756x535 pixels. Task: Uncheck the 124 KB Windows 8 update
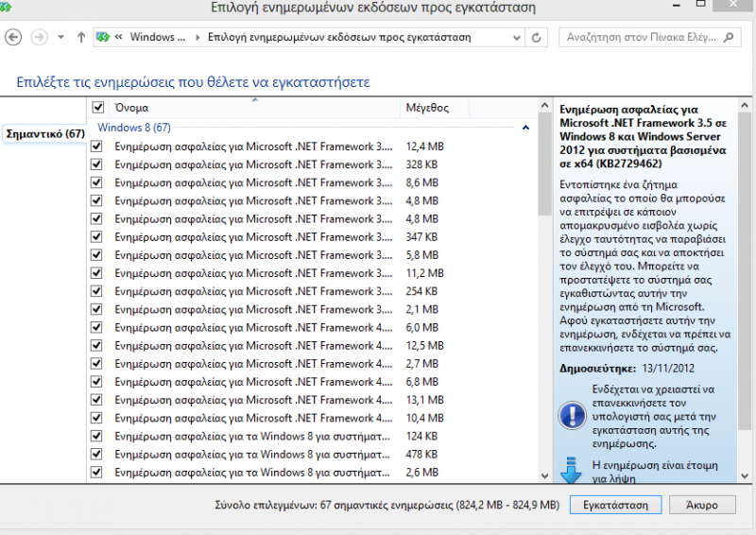96,436
